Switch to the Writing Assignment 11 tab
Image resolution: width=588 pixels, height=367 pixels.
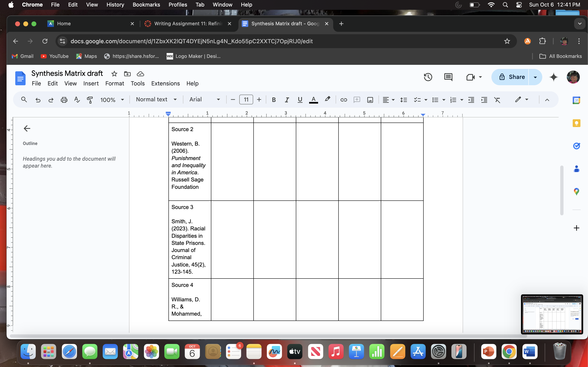187,23
